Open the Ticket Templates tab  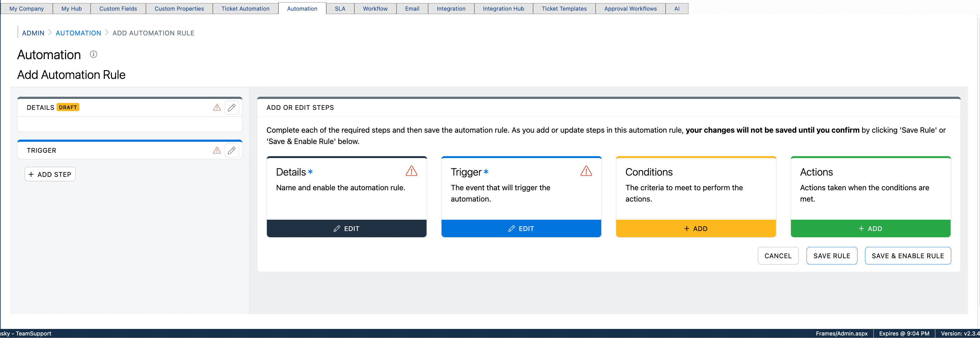tap(564, 8)
